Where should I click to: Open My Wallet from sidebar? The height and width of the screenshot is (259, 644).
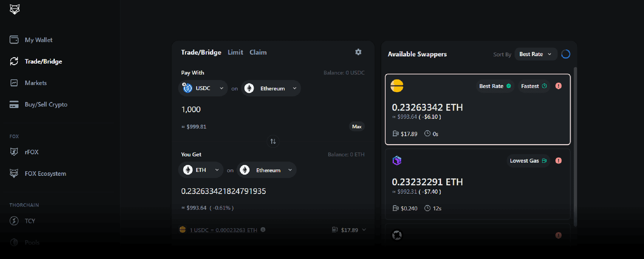[x=38, y=40]
